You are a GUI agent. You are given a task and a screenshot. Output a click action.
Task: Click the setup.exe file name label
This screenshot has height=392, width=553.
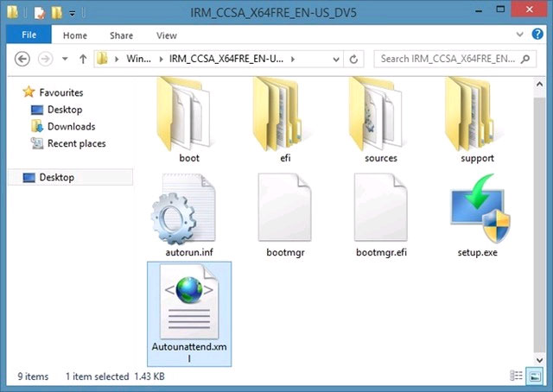tap(478, 252)
